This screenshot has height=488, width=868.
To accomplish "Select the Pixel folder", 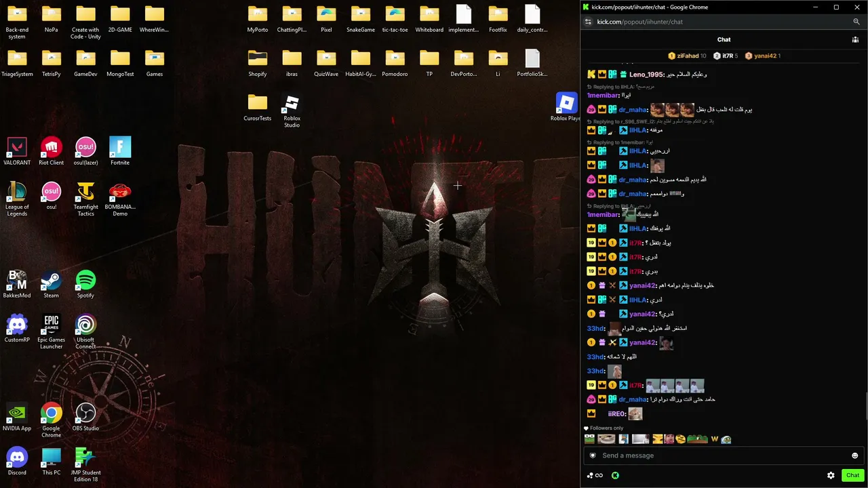I will click(x=326, y=19).
